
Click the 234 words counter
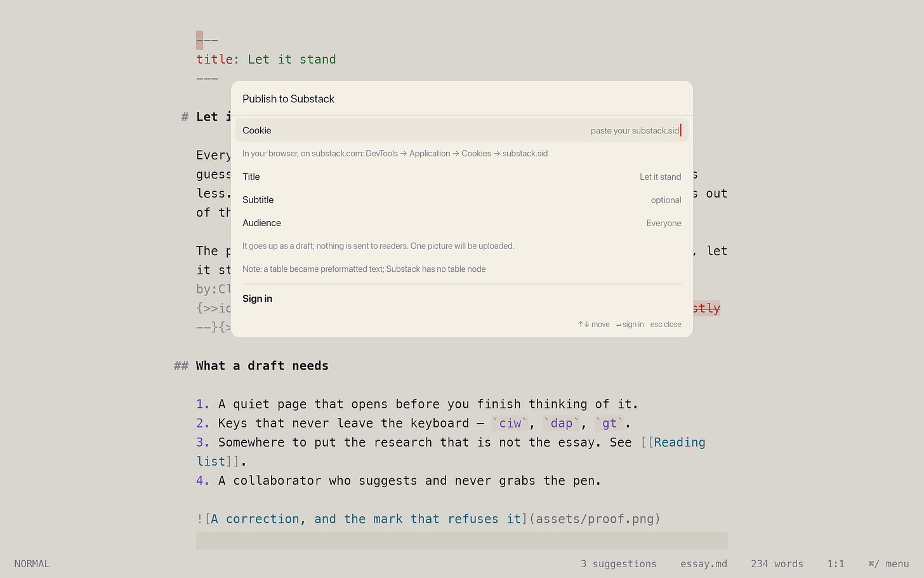point(777,563)
